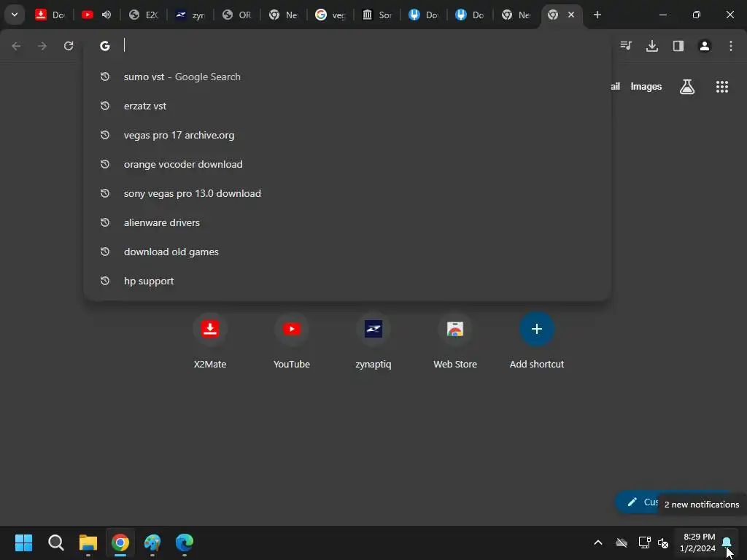
Task: Select 'erzatz vst' suggestion
Action: (347, 106)
